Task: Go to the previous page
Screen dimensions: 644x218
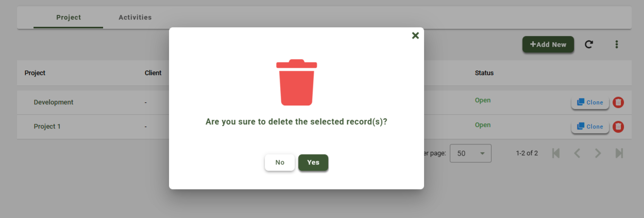Action: point(577,153)
